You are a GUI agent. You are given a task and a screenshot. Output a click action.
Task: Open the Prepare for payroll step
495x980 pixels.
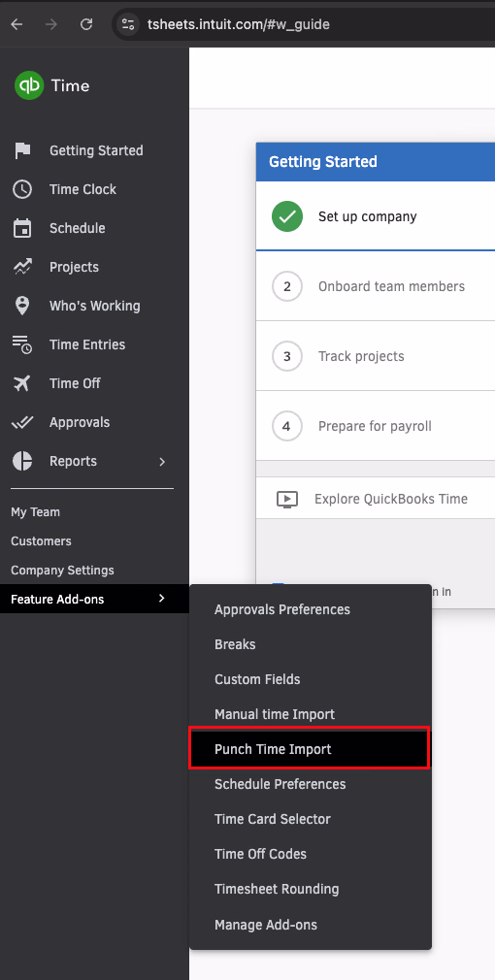tap(376, 427)
